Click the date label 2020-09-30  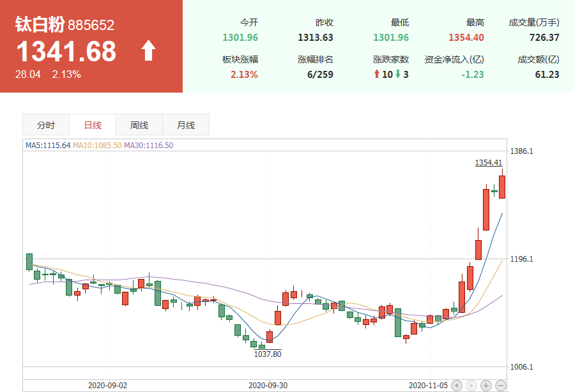(268, 386)
